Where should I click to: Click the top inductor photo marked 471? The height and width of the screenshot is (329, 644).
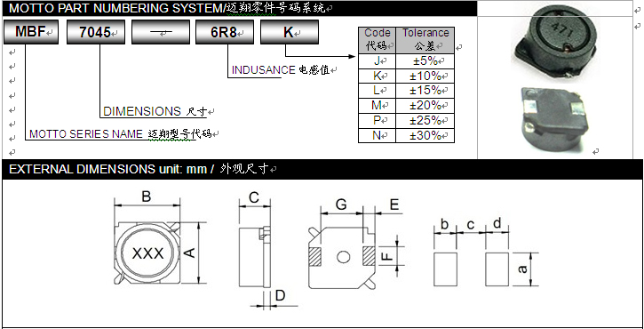tap(554, 41)
